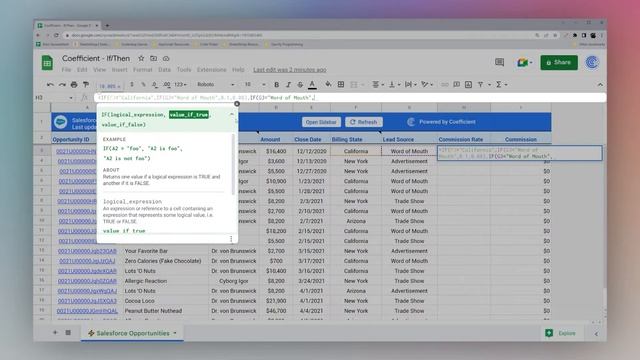This screenshot has width=640, height=360.
Task: Apply percent format icon
Action: (x=143, y=84)
